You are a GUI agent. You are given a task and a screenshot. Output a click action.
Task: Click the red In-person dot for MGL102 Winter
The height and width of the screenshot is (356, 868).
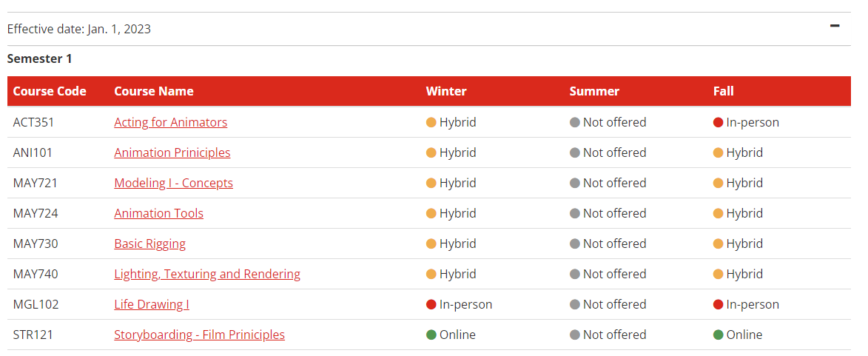click(x=431, y=304)
